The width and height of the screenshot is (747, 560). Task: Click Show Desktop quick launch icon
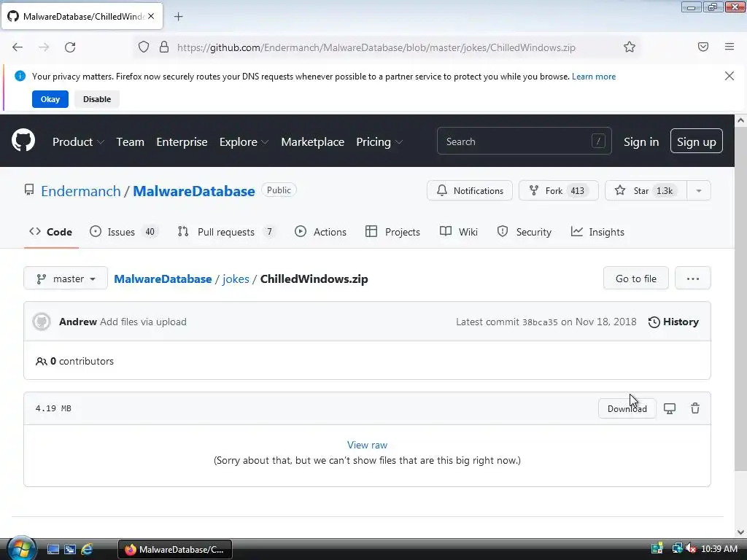(53, 550)
